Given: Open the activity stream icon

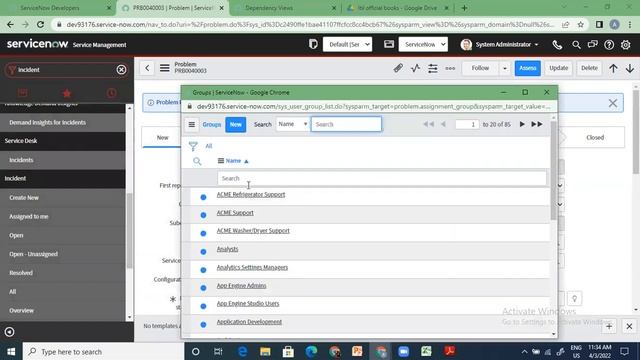Looking at the screenshot, I should coord(416,68).
